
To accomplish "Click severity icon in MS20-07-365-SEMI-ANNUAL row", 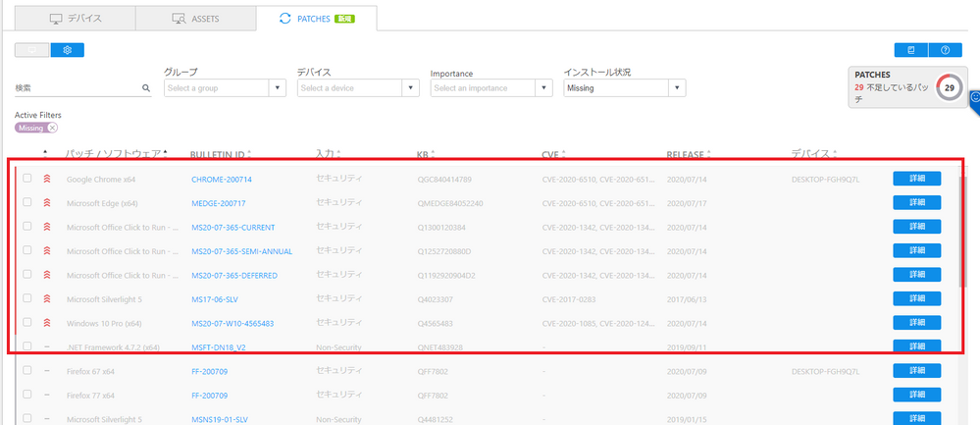I will [46, 251].
